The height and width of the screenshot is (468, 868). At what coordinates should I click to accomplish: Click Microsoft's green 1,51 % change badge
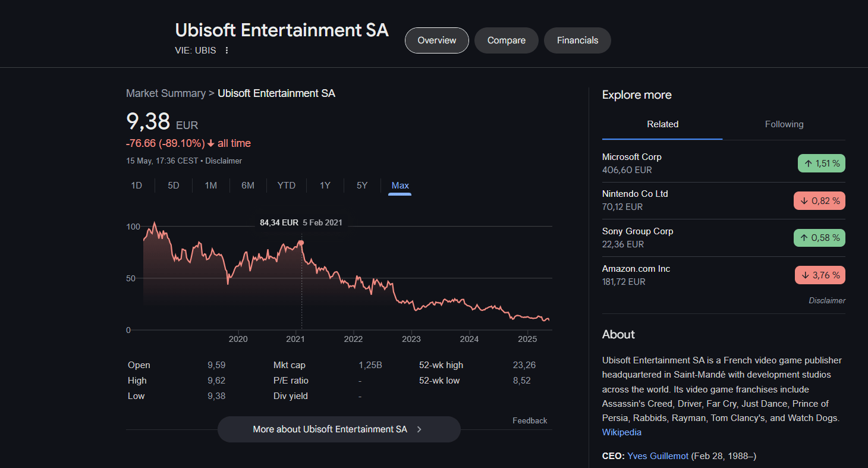[821, 164]
